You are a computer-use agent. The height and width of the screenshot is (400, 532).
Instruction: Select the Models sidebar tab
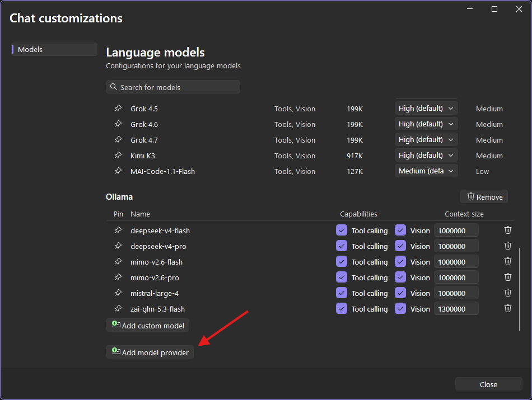click(54, 49)
